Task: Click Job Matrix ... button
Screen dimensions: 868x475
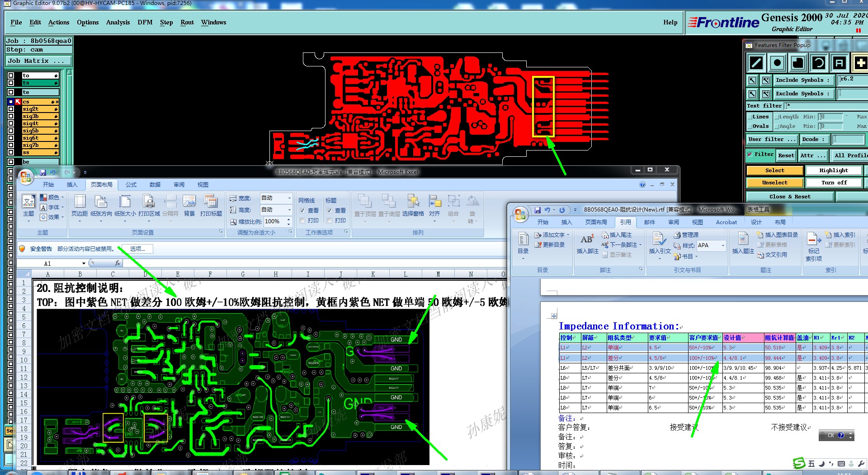Action: [x=38, y=61]
